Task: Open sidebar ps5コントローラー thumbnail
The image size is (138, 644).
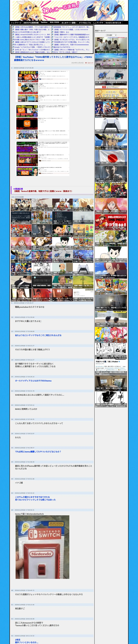Action: click(111, 126)
